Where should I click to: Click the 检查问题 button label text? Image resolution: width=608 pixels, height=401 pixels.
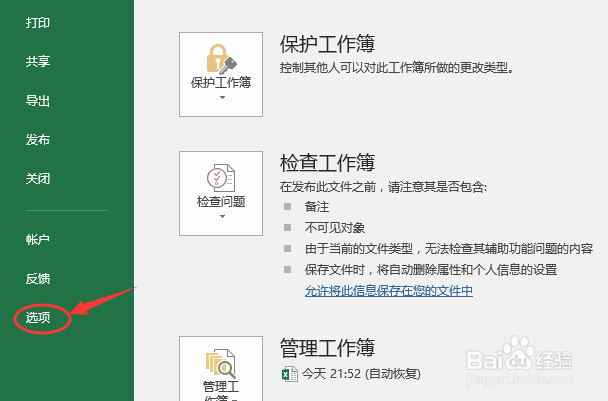[221, 202]
